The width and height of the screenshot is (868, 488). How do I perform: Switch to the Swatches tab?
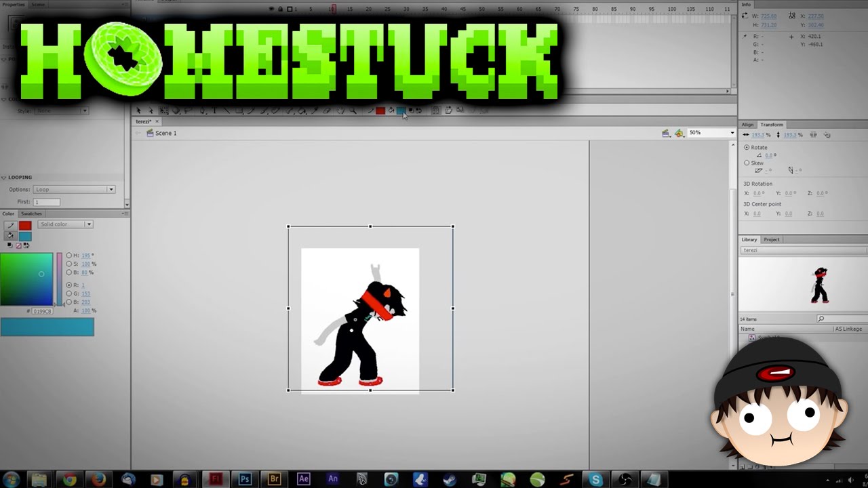pyautogui.click(x=31, y=213)
